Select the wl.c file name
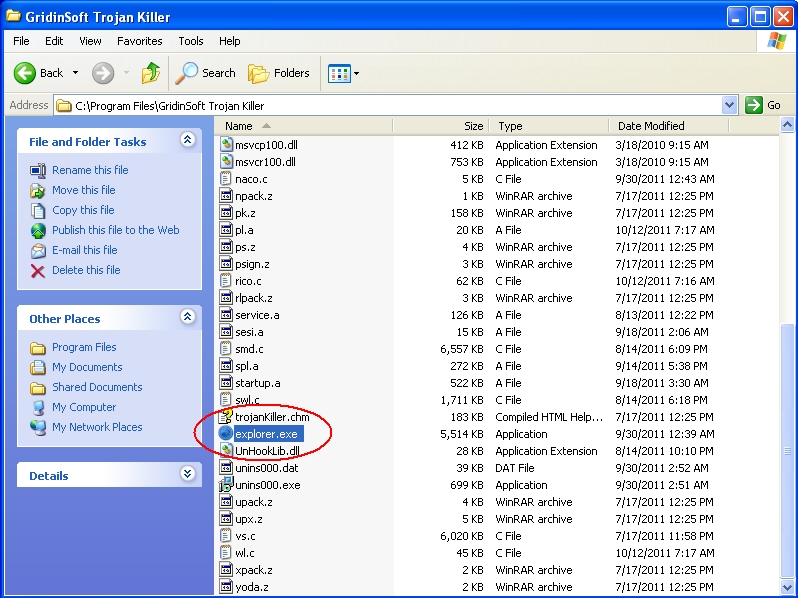 [244, 553]
